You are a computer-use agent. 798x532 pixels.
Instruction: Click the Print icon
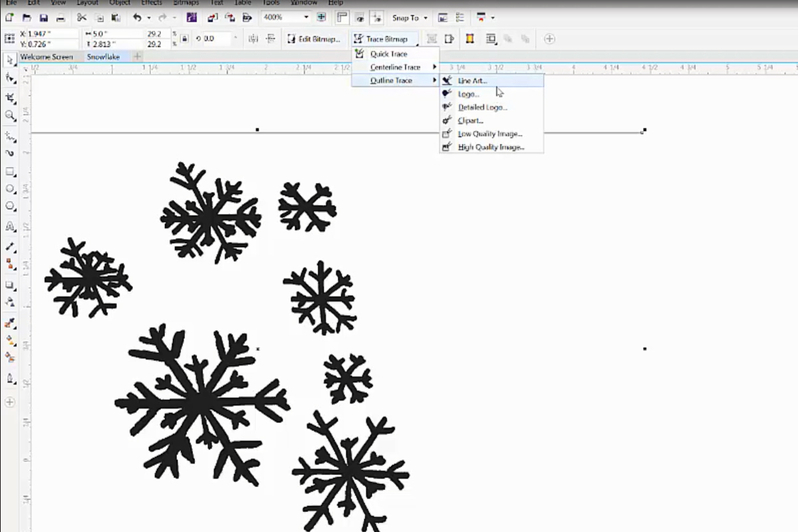[x=60, y=17]
